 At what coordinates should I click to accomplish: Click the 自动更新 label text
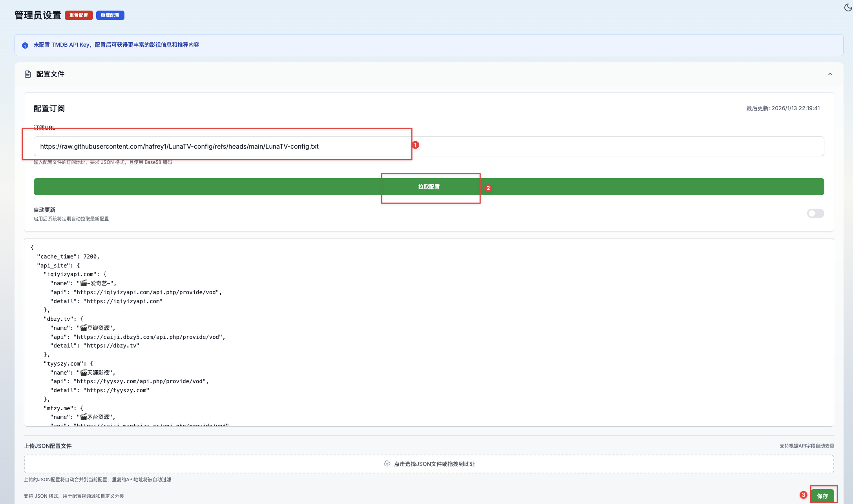(x=44, y=210)
